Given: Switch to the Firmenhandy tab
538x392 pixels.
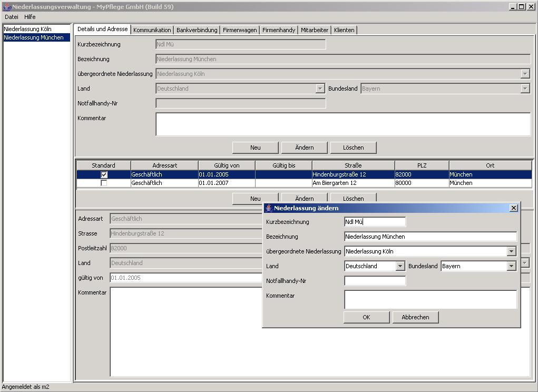Looking at the screenshot, I should 279,30.
